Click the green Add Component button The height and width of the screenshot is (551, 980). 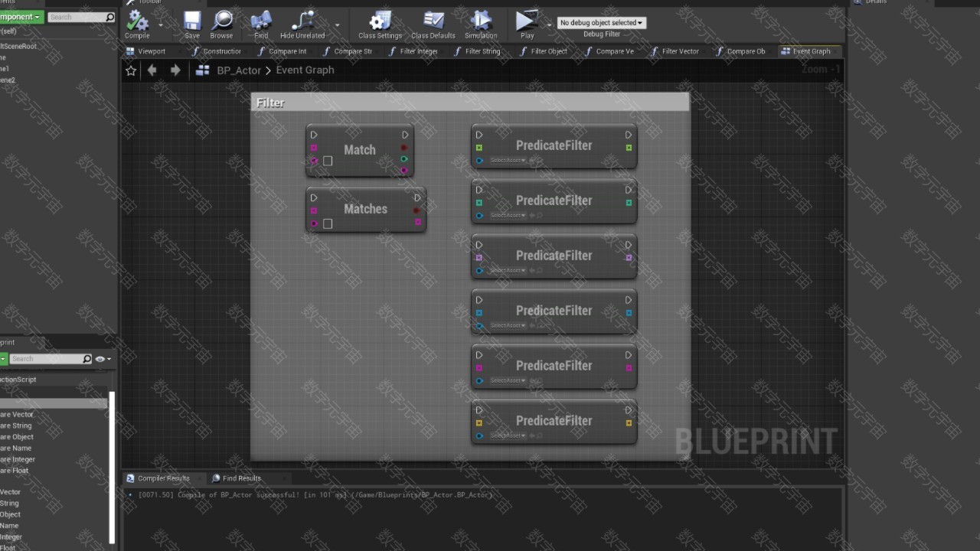point(21,17)
